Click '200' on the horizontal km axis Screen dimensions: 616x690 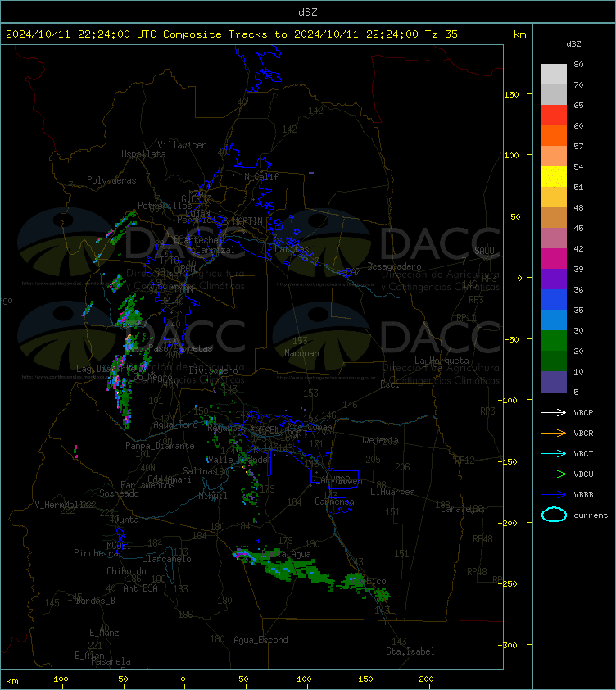(x=426, y=679)
